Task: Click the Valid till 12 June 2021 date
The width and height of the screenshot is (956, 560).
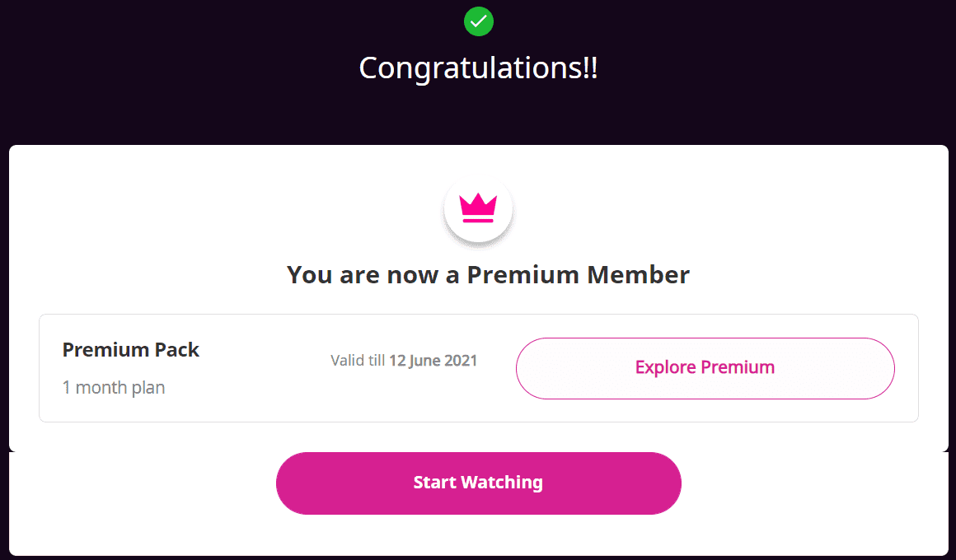Action: [x=404, y=361]
